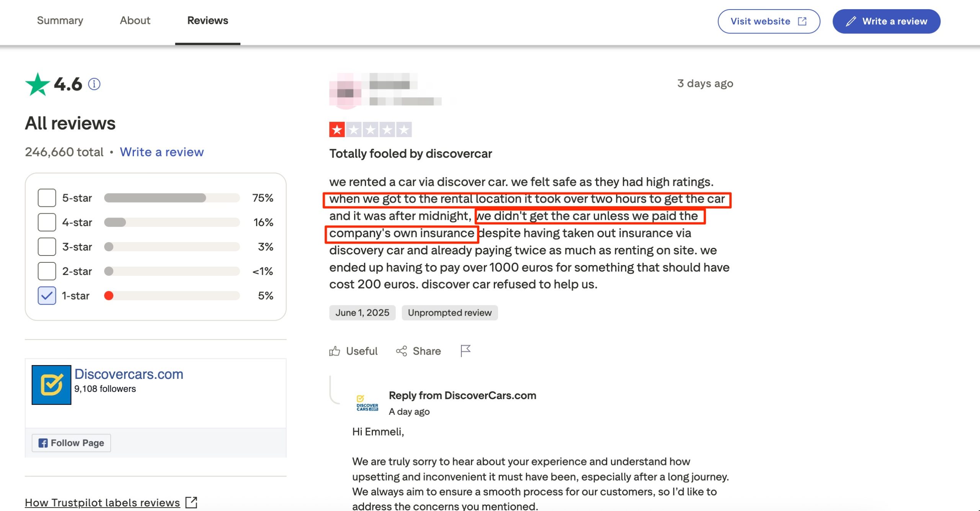Click the blurred reviewer avatar

tap(346, 91)
